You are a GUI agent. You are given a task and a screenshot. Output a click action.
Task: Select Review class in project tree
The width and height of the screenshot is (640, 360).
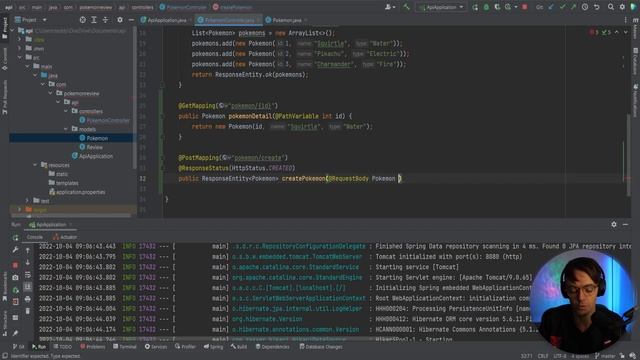point(91,147)
